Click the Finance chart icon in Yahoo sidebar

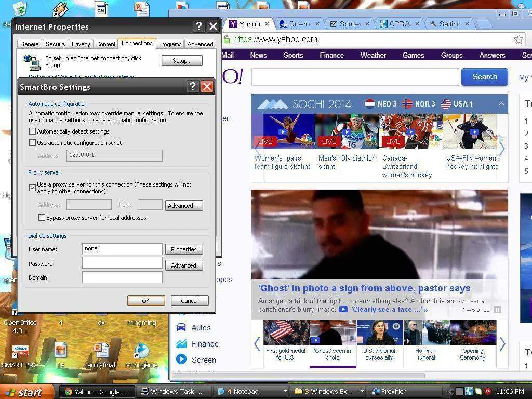pyautogui.click(x=181, y=343)
